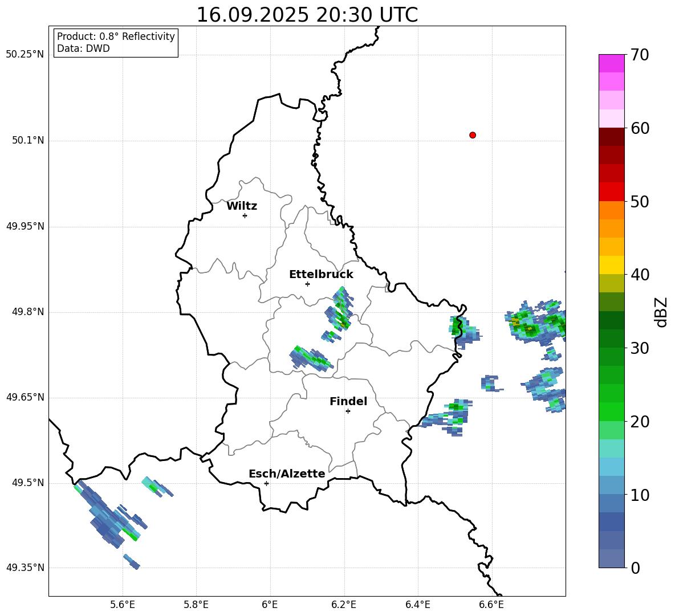Image resolution: width=675 pixels, height=616 pixels.
Task: Click the turquoise colorbar segment below 20
Action: point(611,448)
